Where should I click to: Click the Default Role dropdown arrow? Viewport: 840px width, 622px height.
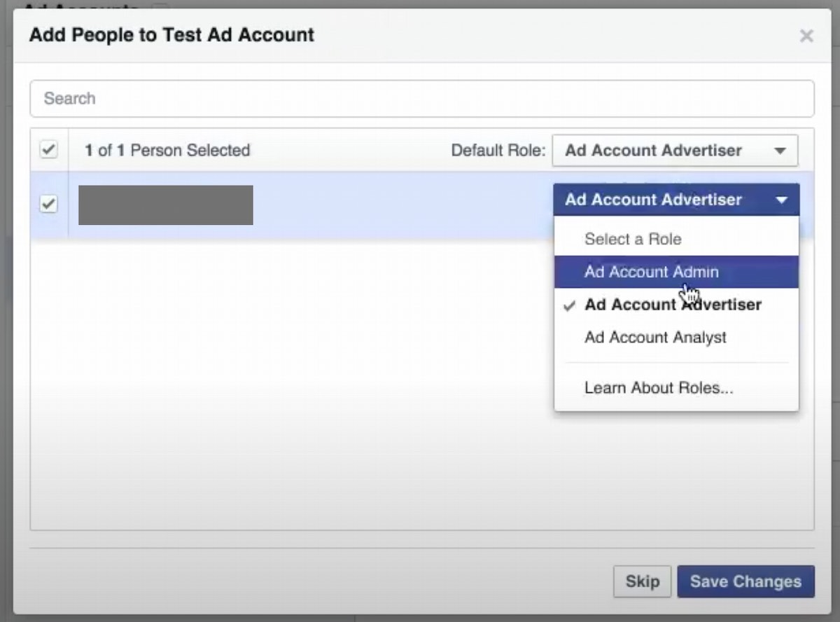click(779, 151)
